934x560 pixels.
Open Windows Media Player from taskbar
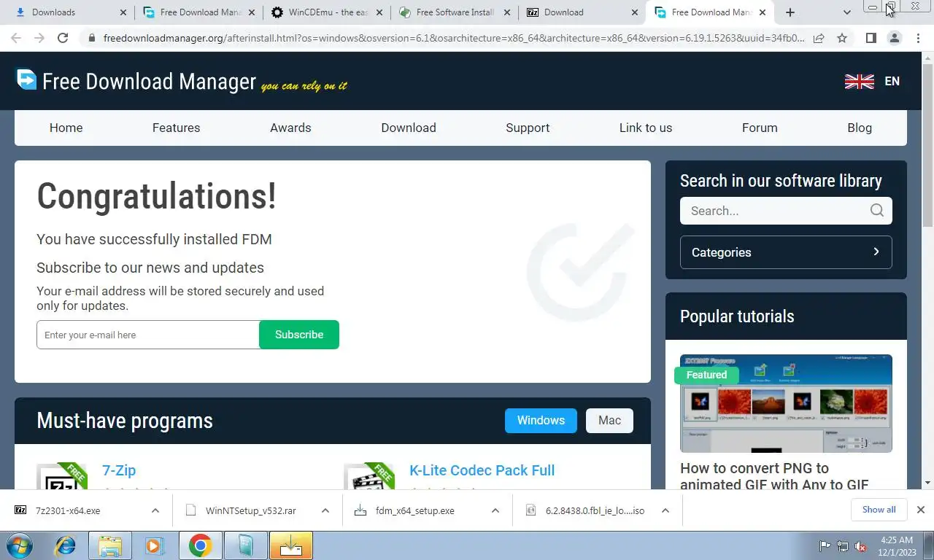(x=153, y=545)
